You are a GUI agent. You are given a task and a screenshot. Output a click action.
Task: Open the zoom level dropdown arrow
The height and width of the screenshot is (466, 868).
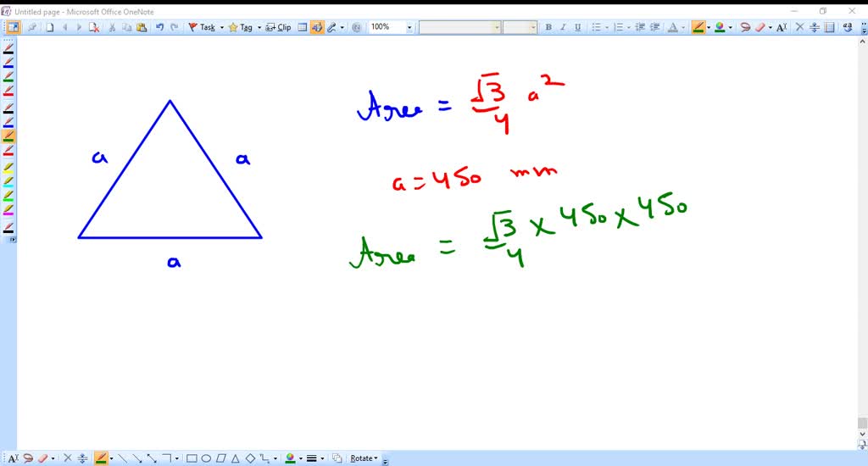click(409, 27)
